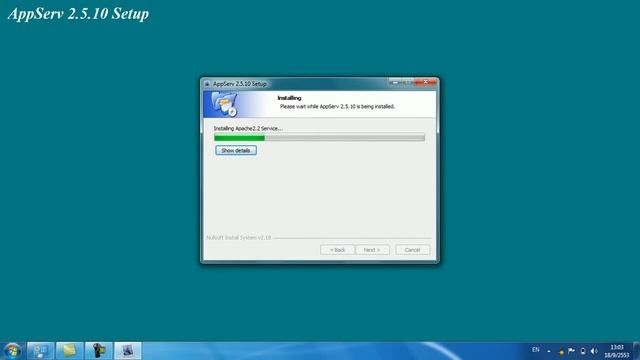Click the orange tray notification icon
The height and width of the screenshot is (360, 640).
561,351
